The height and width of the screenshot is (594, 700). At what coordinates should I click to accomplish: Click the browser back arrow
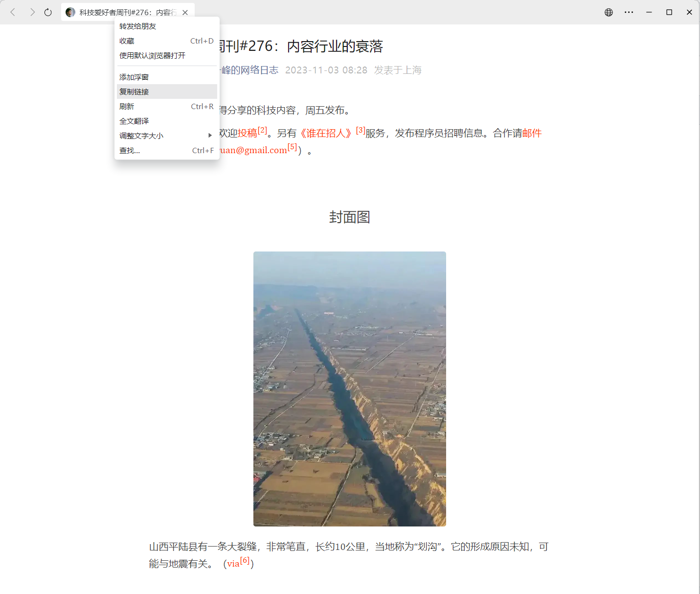click(x=13, y=12)
